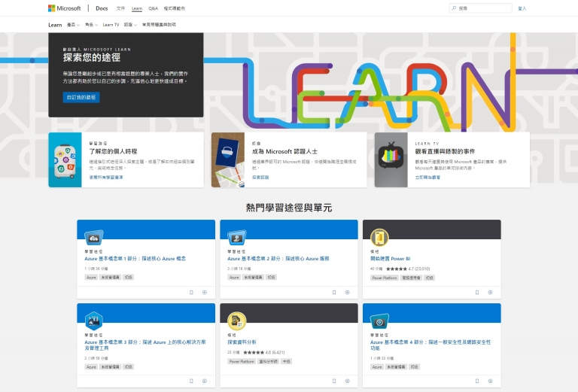The height and width of the screenshot is (392, 578).
Task: Open the Learn tab in the top bar
Action: [137, 8]
